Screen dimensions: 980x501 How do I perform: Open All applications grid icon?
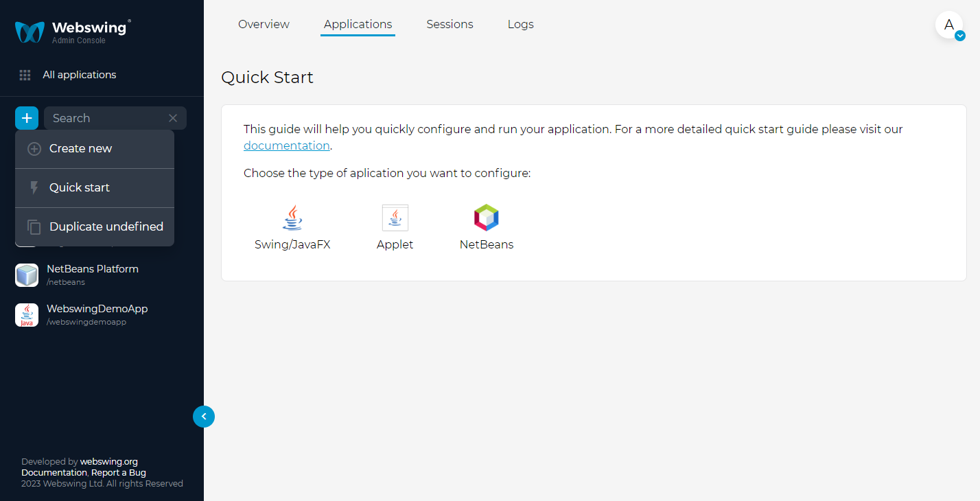click(25, 75)
